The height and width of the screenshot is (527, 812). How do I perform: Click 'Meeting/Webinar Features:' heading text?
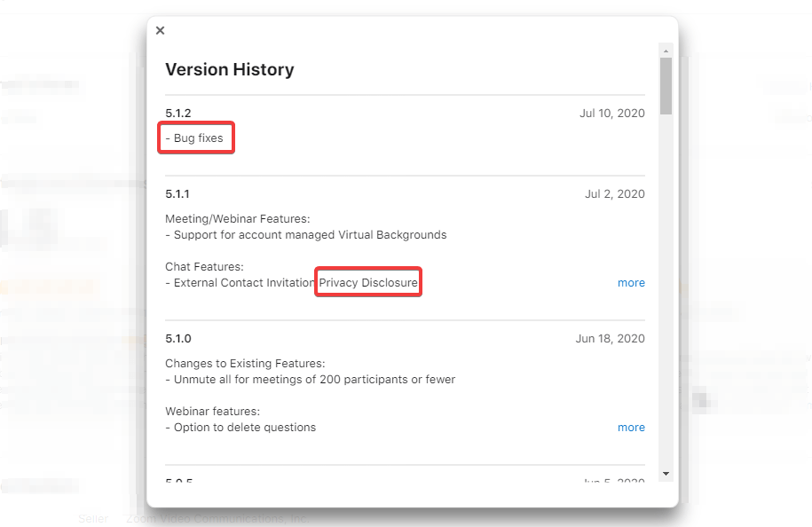coord(238,219)
